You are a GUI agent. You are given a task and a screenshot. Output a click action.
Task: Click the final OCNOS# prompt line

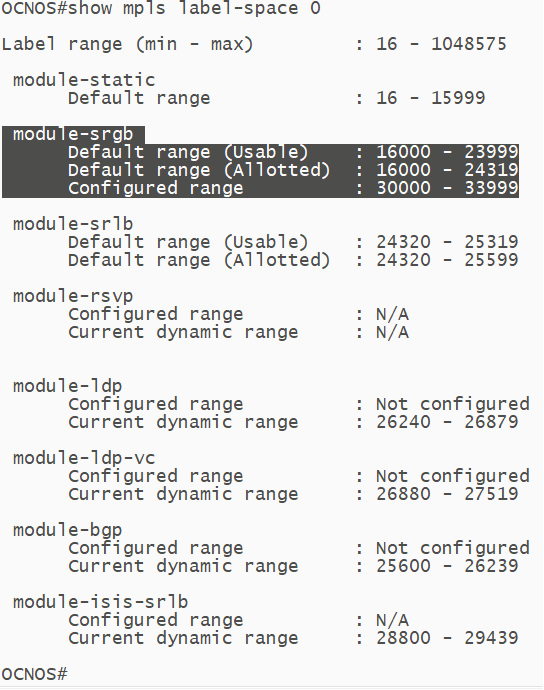point(34,674)
